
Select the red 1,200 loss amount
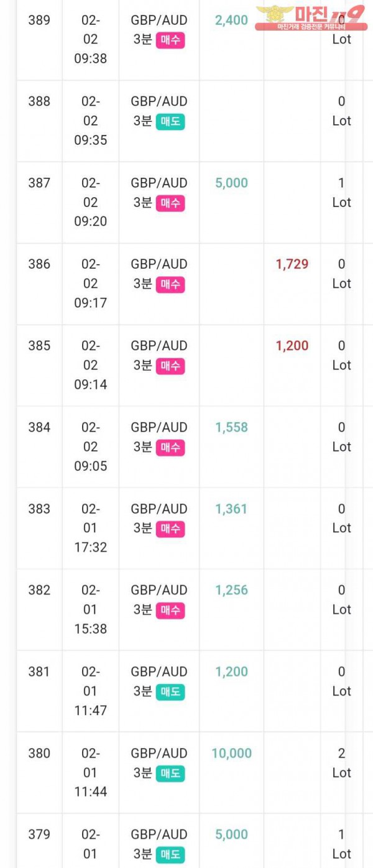click(292, 346)
